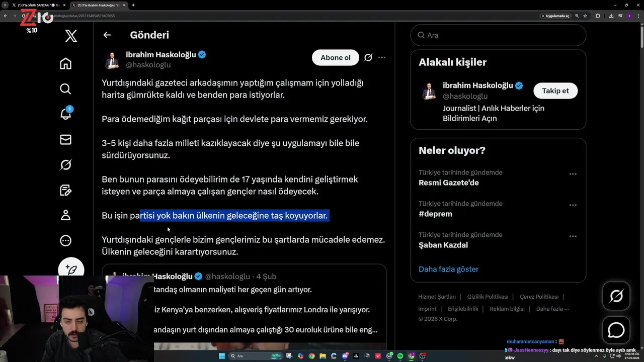Open Chrome from the taskbar

[x=311, y=356]
